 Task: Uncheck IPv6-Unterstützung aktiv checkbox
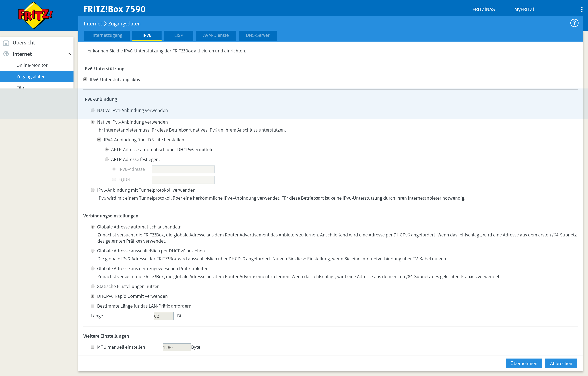pos(85,79)
